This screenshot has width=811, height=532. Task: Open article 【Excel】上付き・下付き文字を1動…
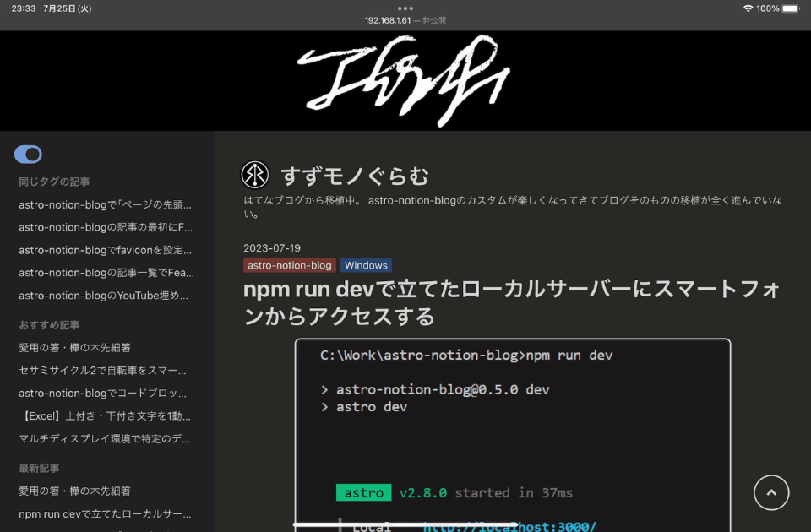tap(105, 415)
